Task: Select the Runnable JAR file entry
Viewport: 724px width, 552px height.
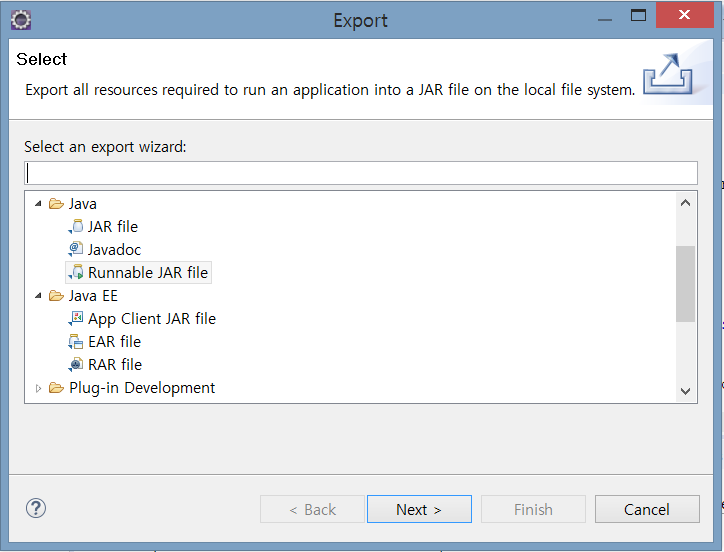Action: [148, 273]
